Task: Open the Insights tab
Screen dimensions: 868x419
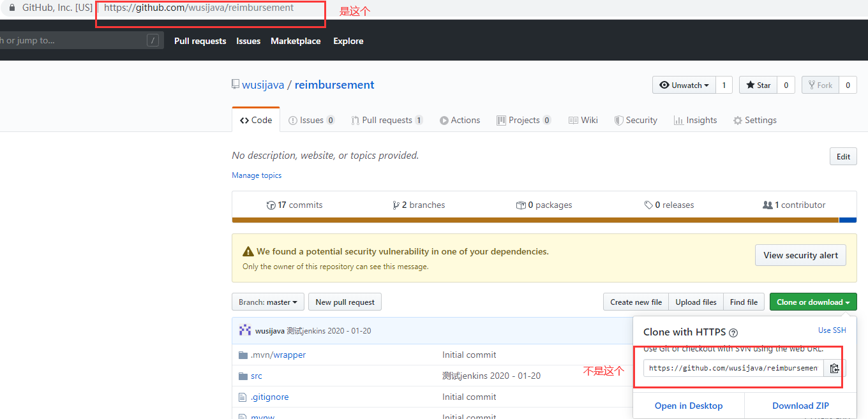Action: [695, 120]
